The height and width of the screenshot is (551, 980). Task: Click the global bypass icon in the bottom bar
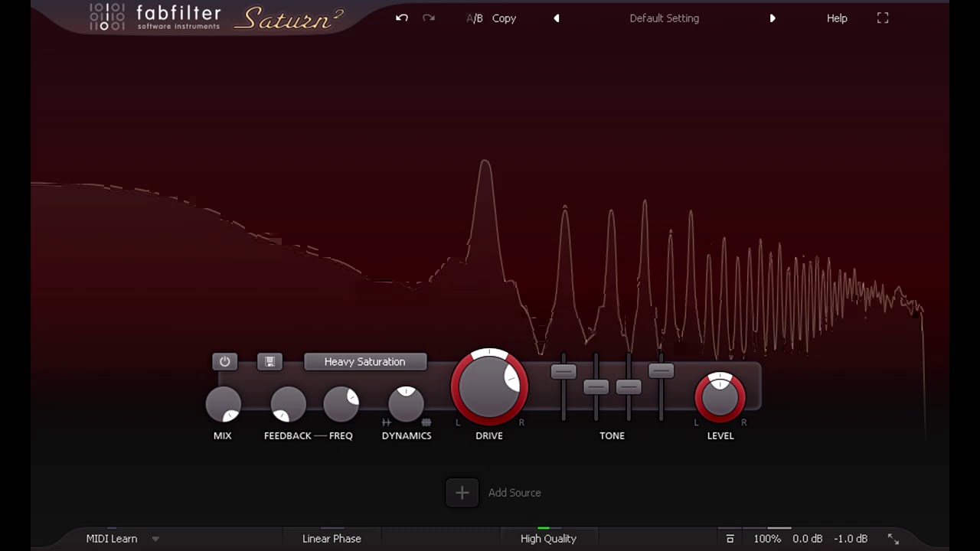730,538
